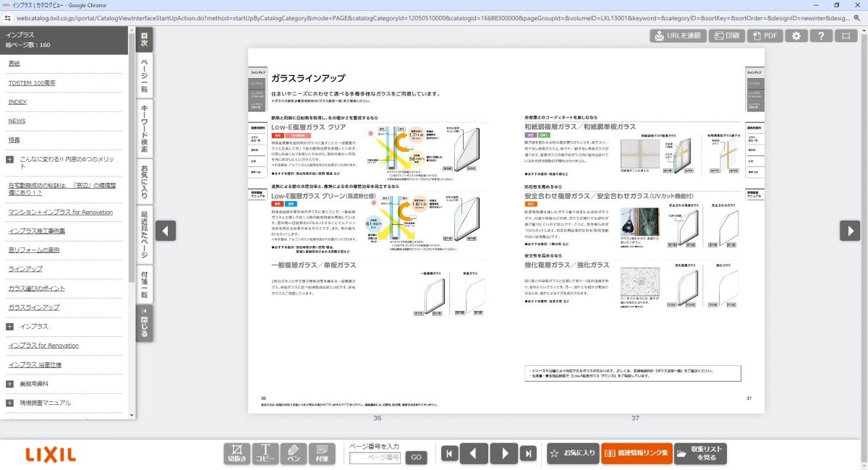
Task: Open マンション+インプラス for Renovation entry
Action: tap(61, 212)
